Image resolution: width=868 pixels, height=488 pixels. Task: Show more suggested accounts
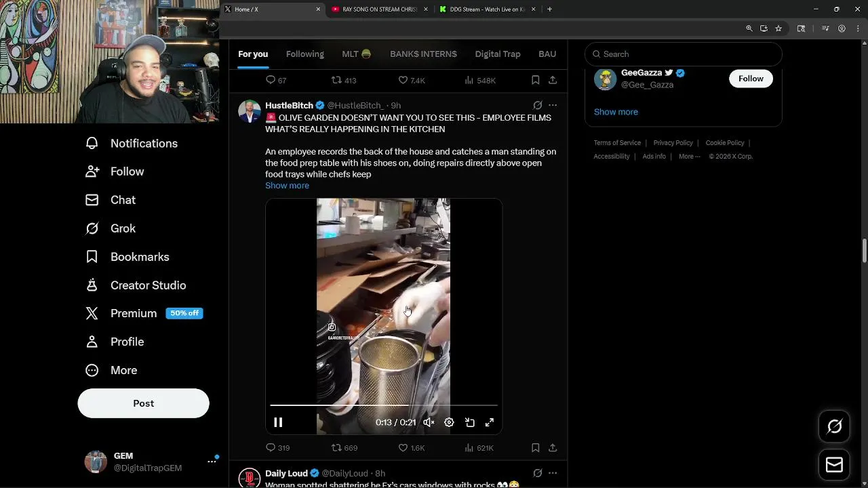tap(616, 112)
